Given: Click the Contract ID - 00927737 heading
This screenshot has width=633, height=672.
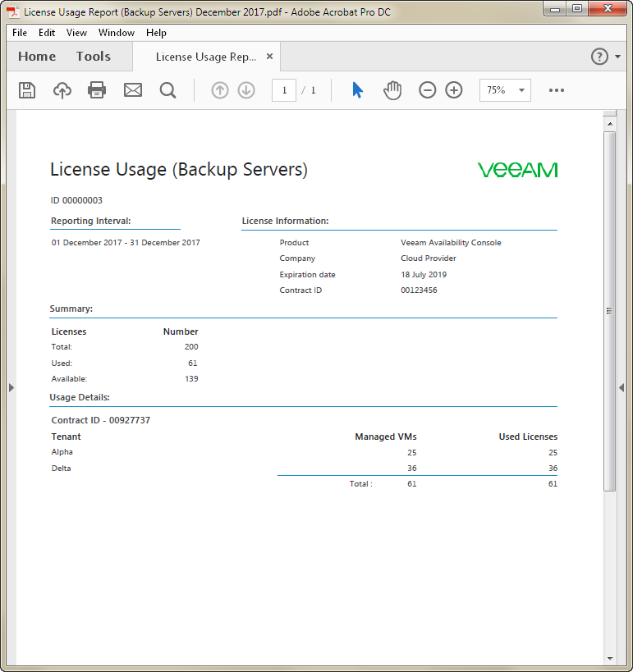Looking at the screenshot, I should coord(101,420).
